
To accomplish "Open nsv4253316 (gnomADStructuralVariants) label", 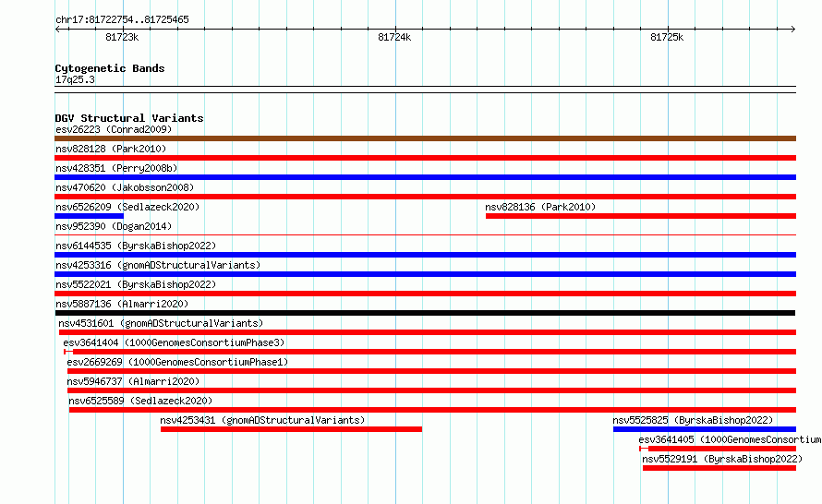I will pos(158,265).
